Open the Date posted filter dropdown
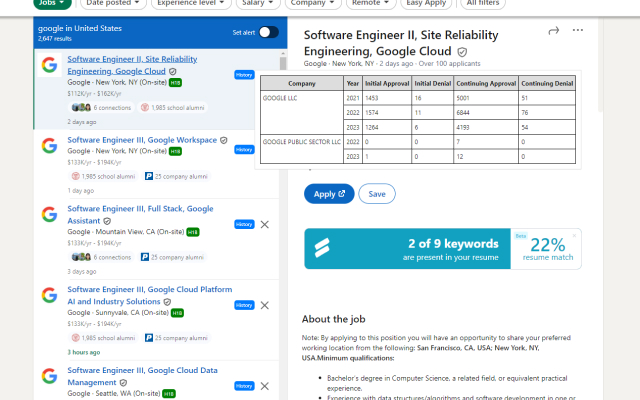This screenshot has width=640, height=400. [113, 3]
